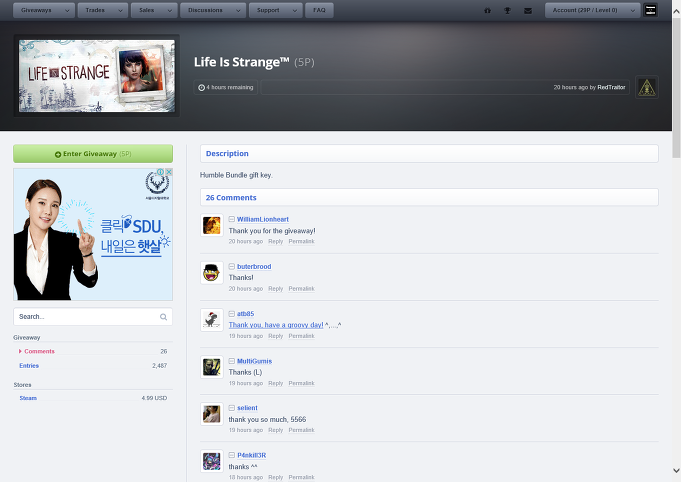Collapse MultiGumis's comment
This screenshot has height=482, width=681.
pyautogui.click(x=231, y=361)
